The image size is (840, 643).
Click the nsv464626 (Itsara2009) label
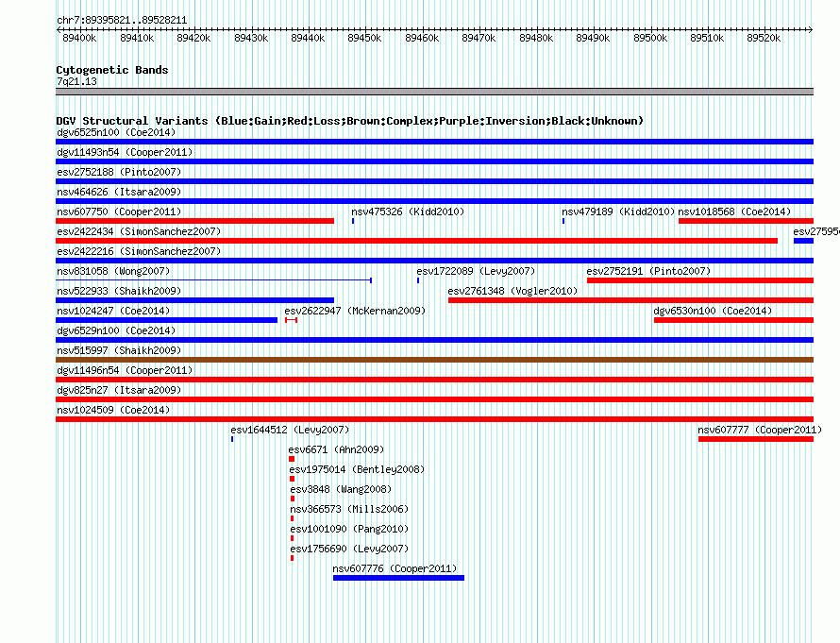pos(119,192)
